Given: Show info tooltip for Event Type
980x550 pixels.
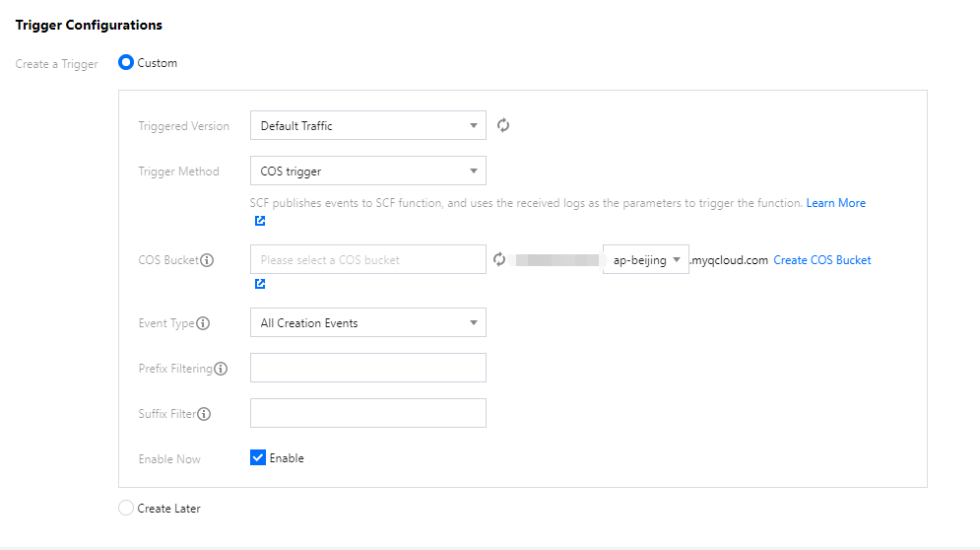Looking at the screenshot, I should [x=203, y=323].
